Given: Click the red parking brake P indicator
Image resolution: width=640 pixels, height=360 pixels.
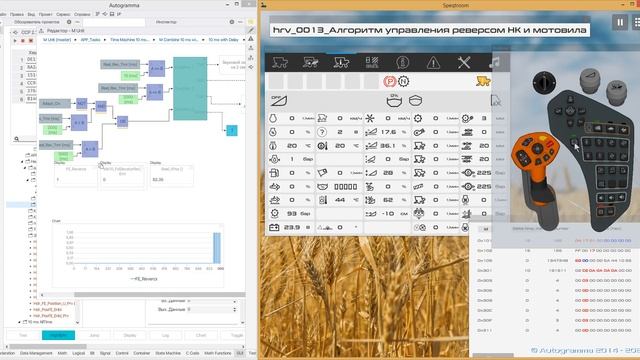Looking at the screenshot, I should coord(389,82).
